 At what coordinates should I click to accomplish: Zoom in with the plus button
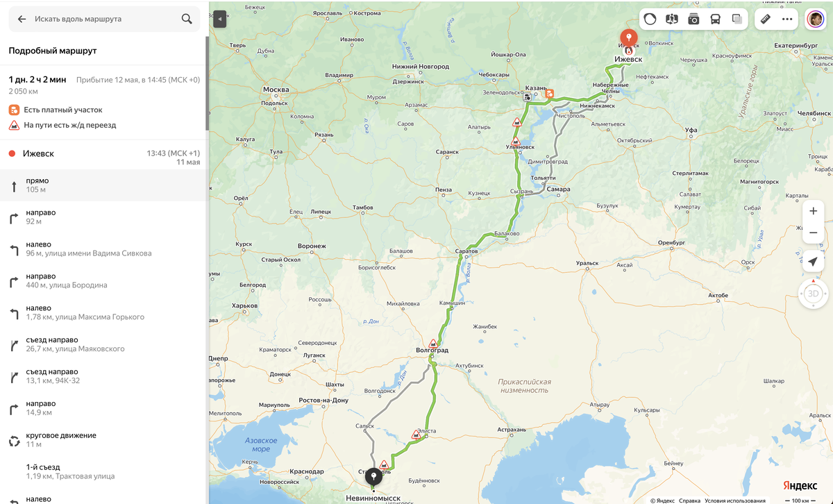[813, 211]
